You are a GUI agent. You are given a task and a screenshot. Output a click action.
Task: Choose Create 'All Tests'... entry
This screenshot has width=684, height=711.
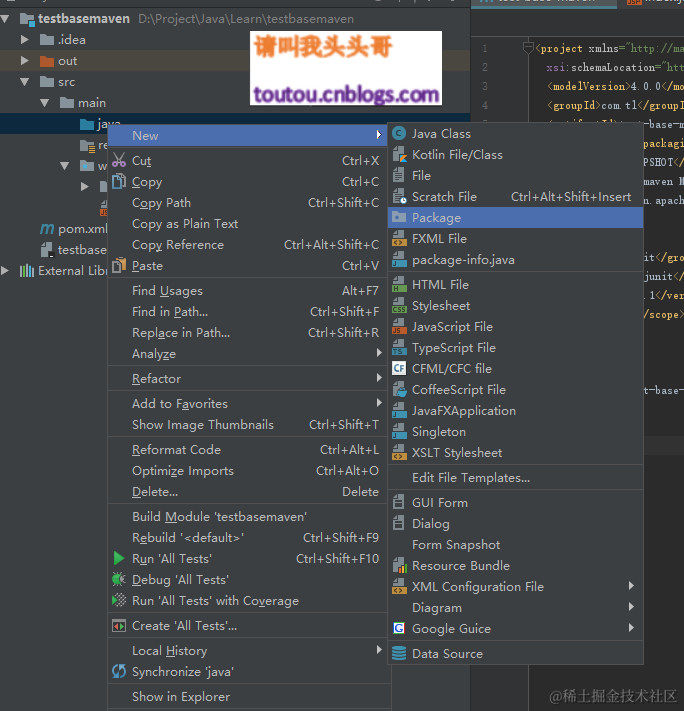247,626
